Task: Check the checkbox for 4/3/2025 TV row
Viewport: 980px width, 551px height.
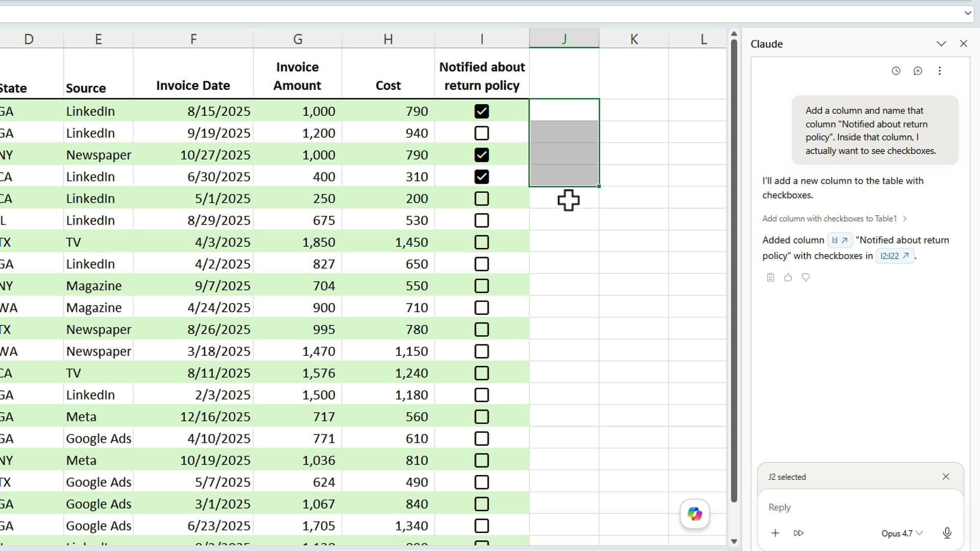Action: pyautogui.click(x=481, y=242)
